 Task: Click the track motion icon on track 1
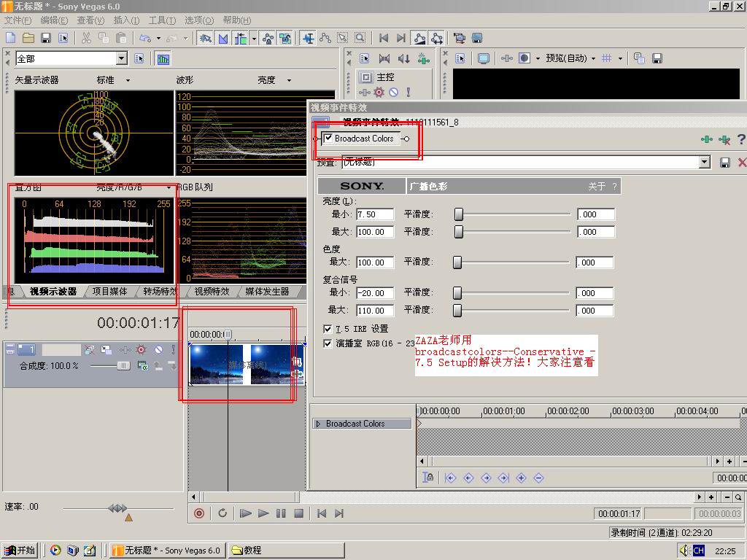coord(107,350)
